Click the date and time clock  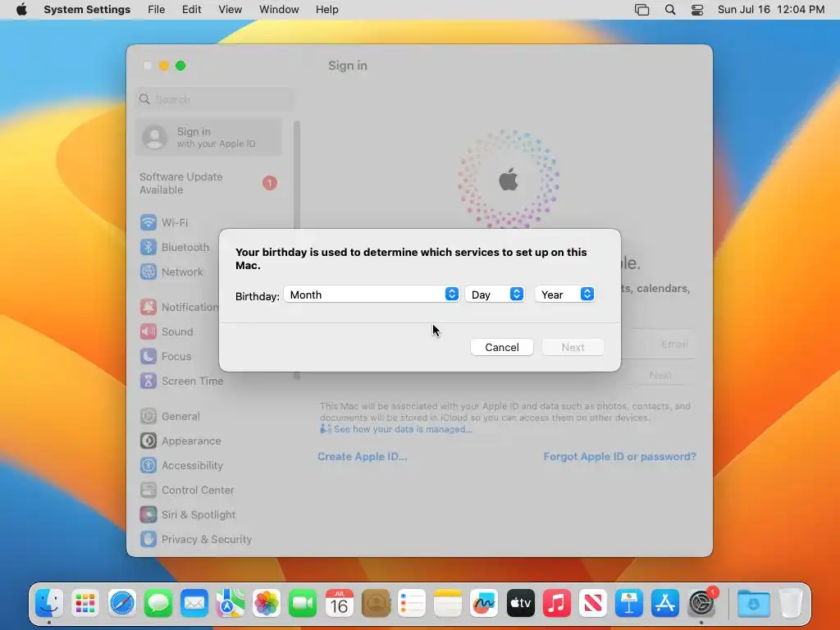(x=770, y=10)
